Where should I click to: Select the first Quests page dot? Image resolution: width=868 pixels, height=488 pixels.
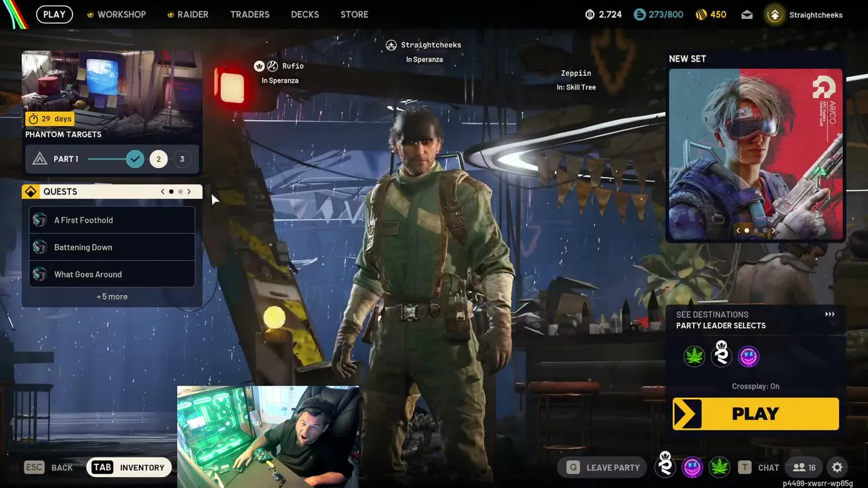coord(172,192)
